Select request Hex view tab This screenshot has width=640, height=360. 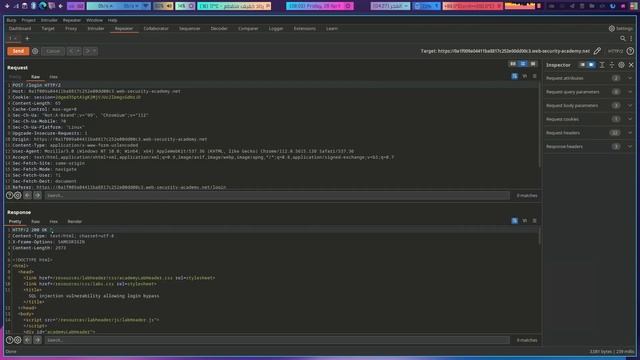53,77
